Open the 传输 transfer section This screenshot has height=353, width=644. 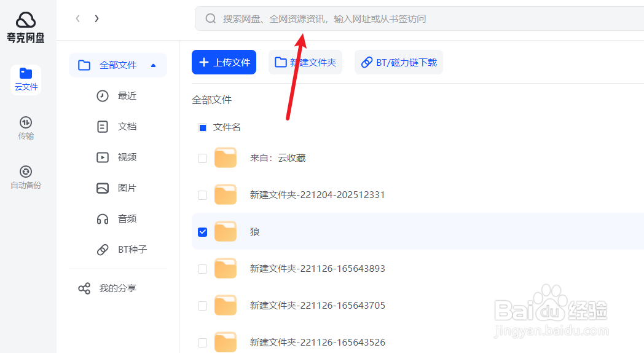[26, 128]
